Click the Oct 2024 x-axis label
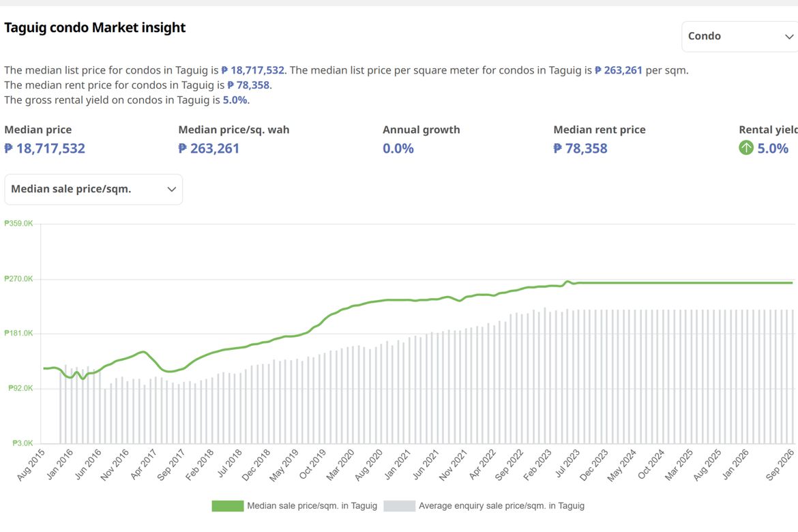 [x=651, y=464]
